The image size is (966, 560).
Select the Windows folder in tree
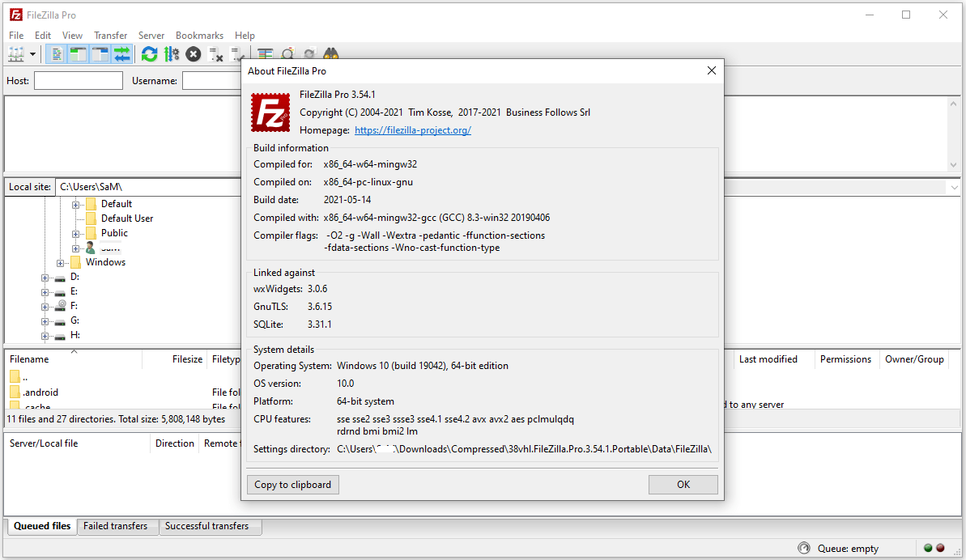[105, 262]
